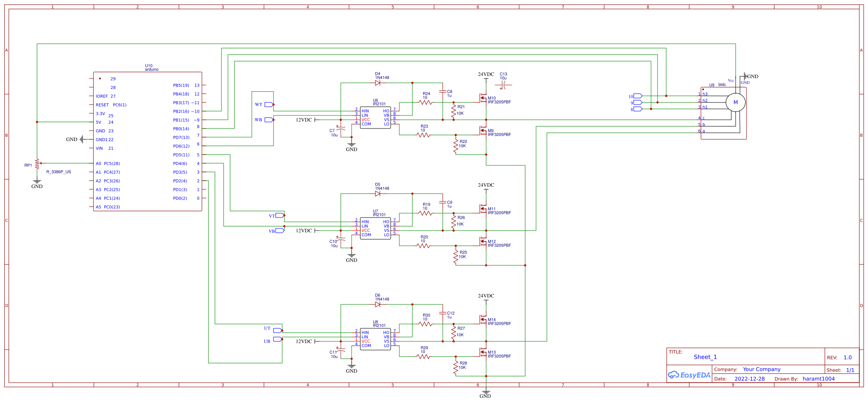Select MOSFET M13 IRF3205PBF
The height and width of the screenshot is (403, 868).
coord(484,352)
